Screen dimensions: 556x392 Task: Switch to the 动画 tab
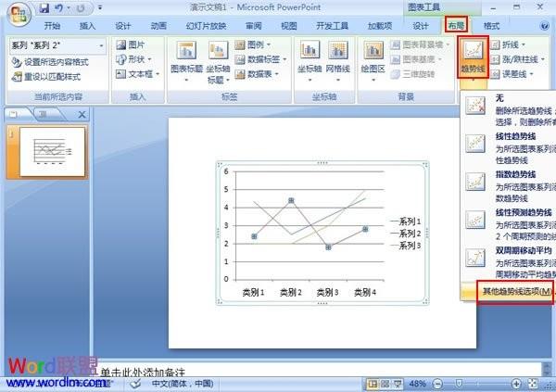[158, 26]
